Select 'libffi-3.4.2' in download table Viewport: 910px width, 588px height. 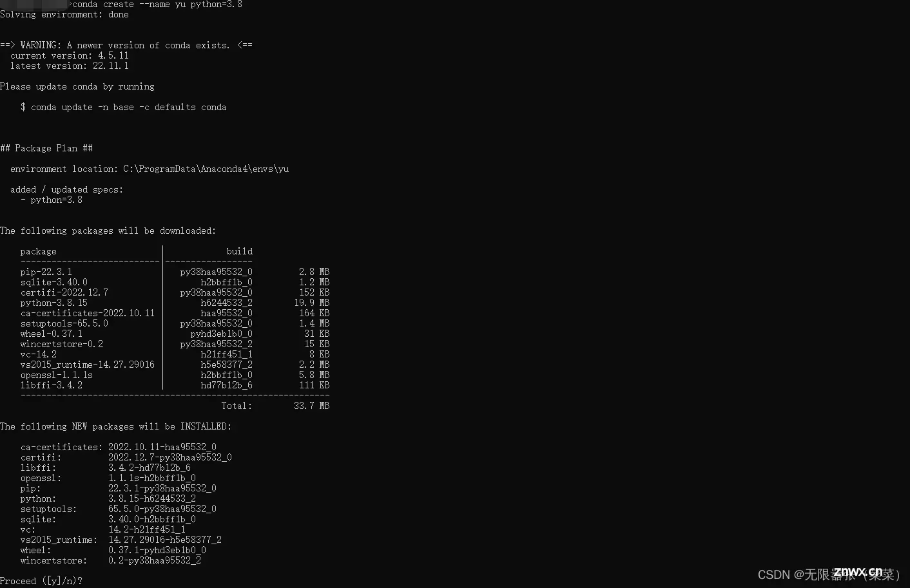[52, 385]
